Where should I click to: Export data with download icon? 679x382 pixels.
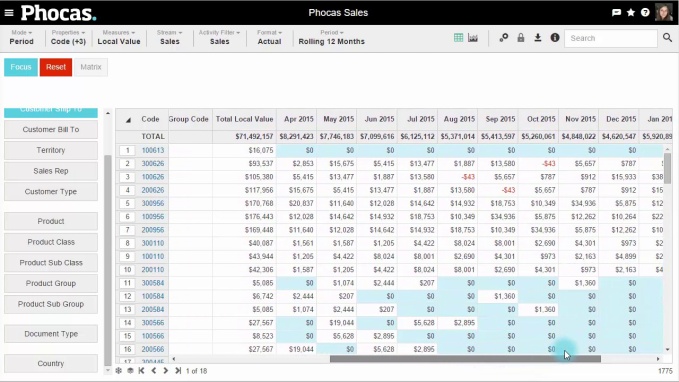click(537, 38)
